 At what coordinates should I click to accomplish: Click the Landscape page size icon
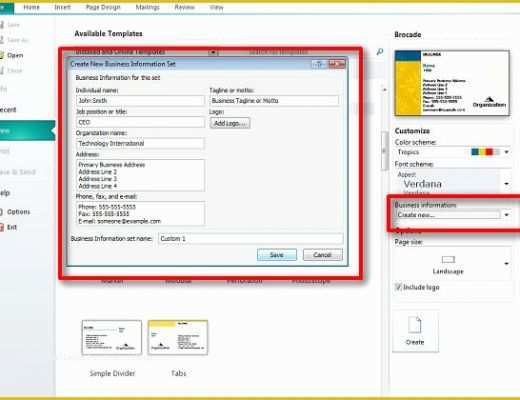click(x=448, y=259)
